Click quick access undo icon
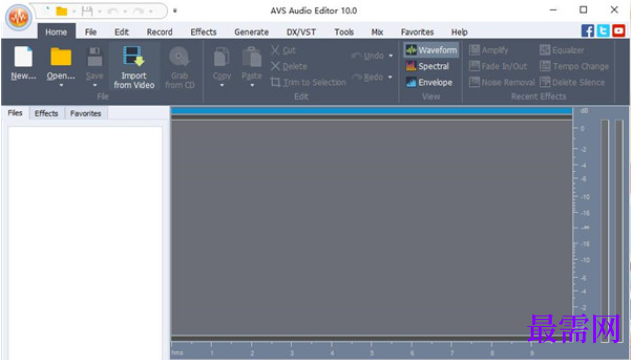The width and height of the screenshot is (639, 360). click(x=113, y=11)
